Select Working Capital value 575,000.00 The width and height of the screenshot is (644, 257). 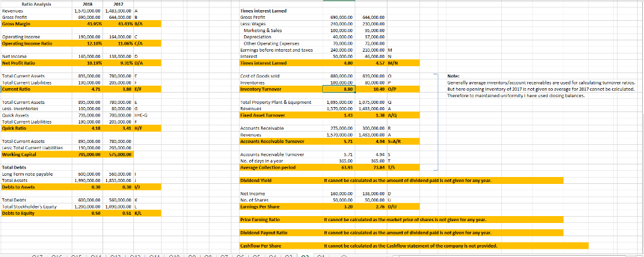pyautogui.click(x=117, y=154)
